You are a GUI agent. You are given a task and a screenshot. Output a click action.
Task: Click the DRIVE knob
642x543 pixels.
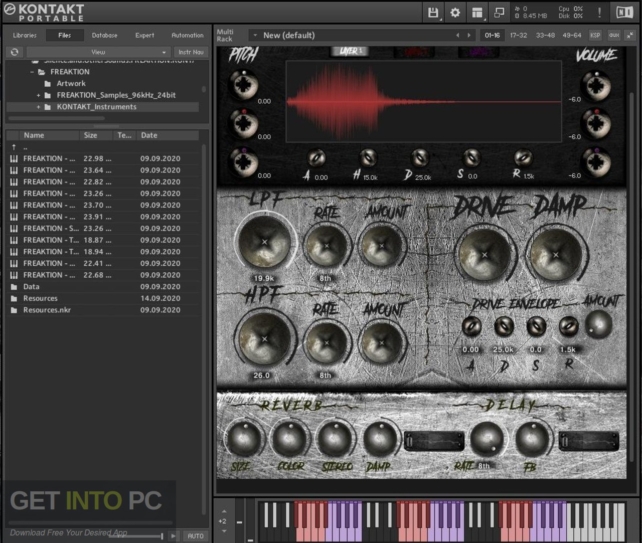pos(485,255)
